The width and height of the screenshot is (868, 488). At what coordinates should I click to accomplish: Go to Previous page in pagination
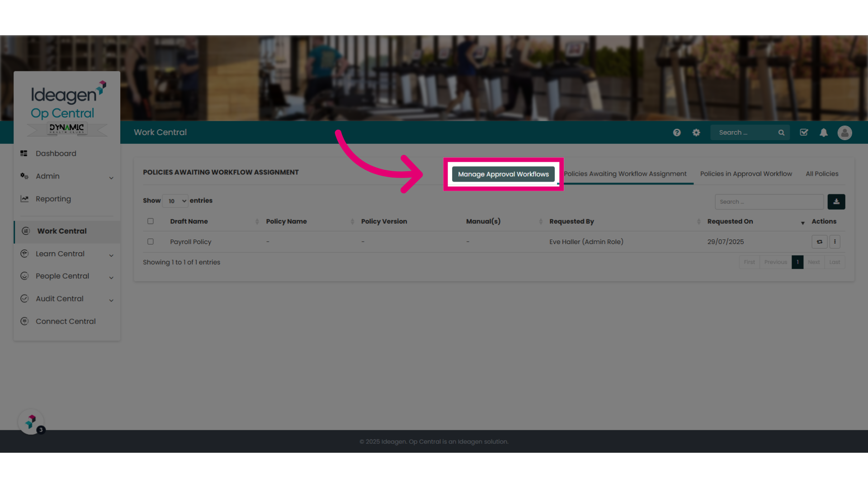(x=775, y=262)
